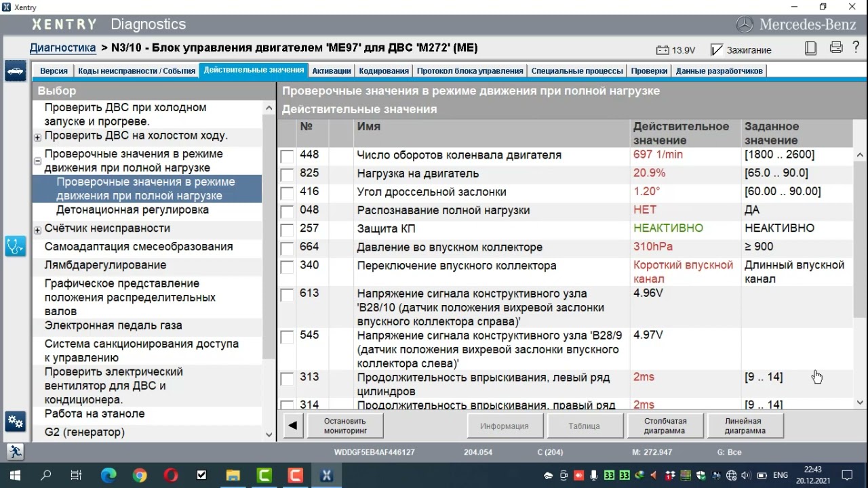Check row 545 B28/9 signal voltage checkbox
The width and height of the screenshot is (868, 488).
point(287,337)
